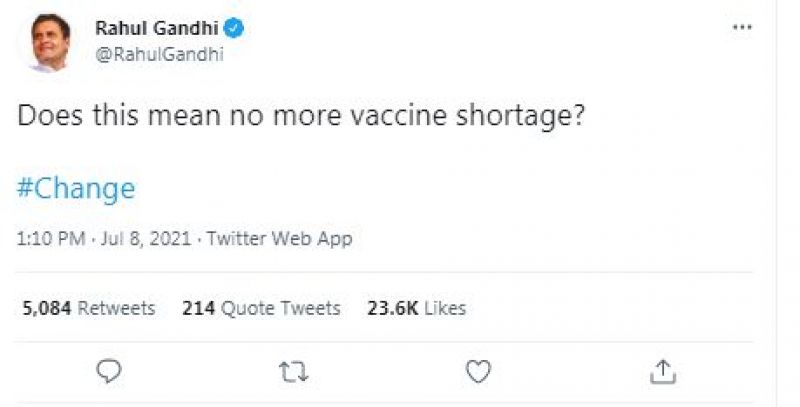Click the 'Quote Tweets' label text
This screenshot has height=407, width=800.
click(280, 308)
